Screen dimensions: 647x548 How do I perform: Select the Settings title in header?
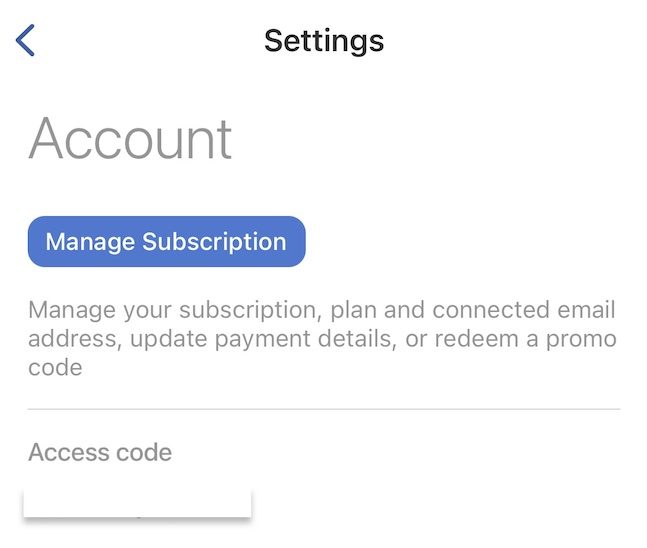coord(324,41)
